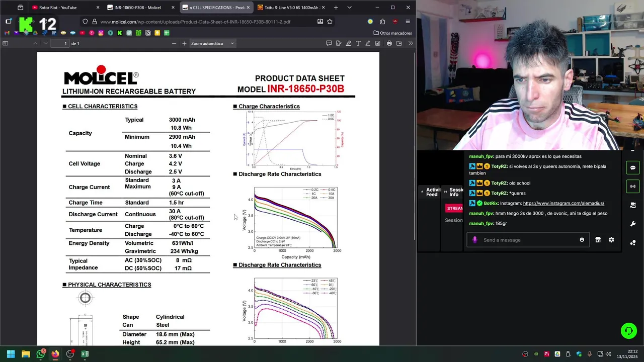This screenshot has height=362, width=644.
Task: Expand the list all tabs chevron
Action: tap(349, 8)
